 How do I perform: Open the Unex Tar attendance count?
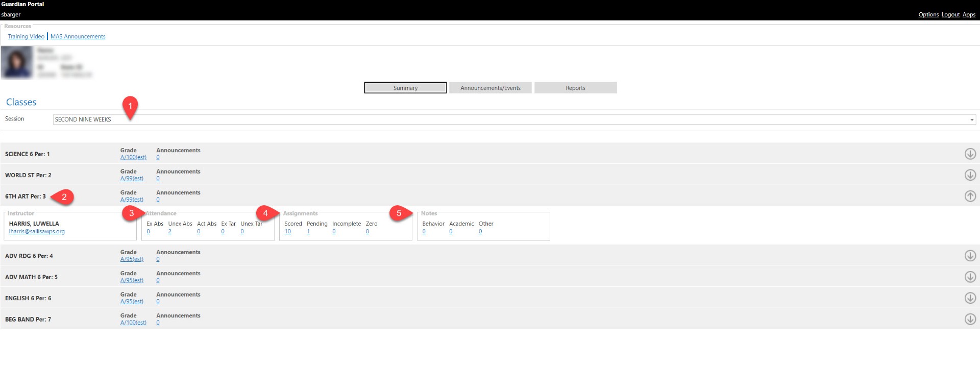pos(242,232)
